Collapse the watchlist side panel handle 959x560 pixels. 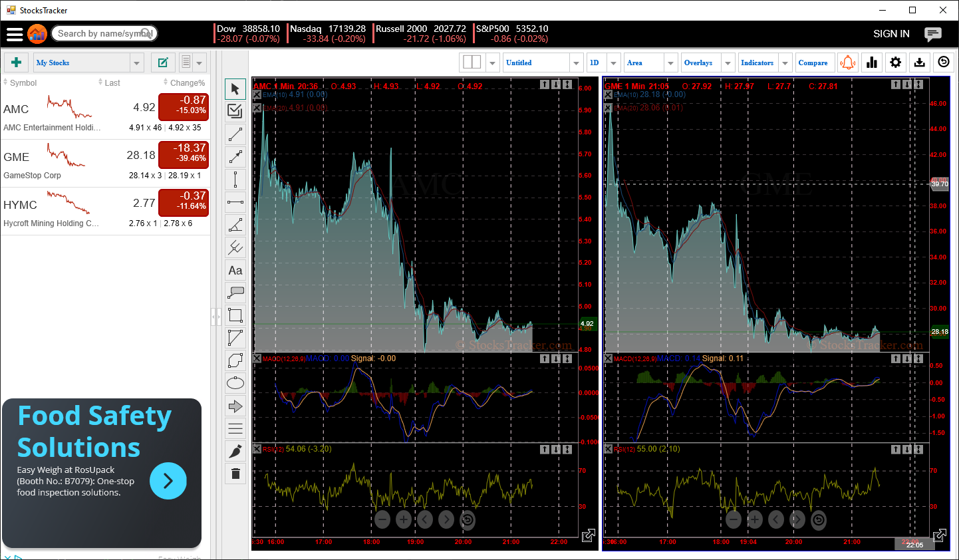216,317
